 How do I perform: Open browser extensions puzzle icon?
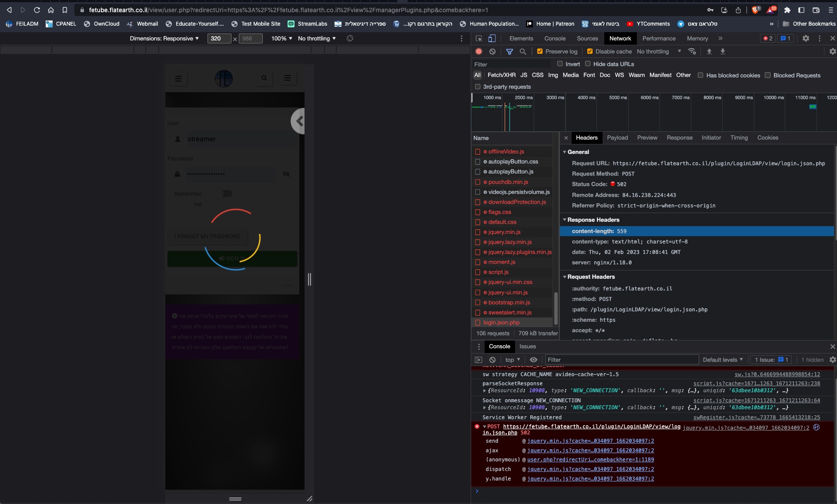click(787, 10)
